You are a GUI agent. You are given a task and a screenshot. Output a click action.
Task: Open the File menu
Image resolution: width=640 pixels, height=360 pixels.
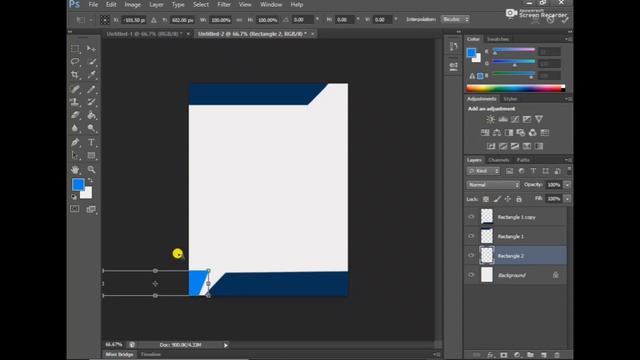[93, 4]
